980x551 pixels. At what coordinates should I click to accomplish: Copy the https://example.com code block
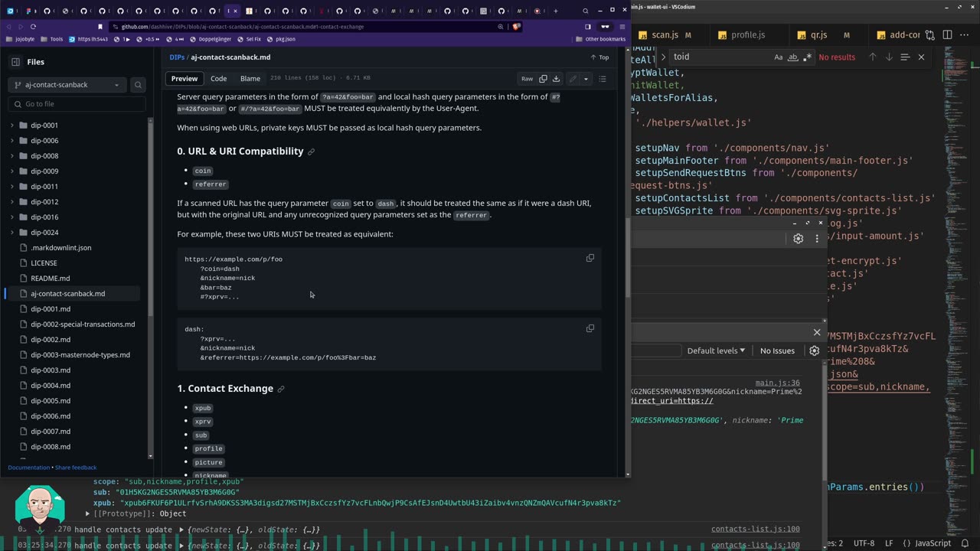590,258
